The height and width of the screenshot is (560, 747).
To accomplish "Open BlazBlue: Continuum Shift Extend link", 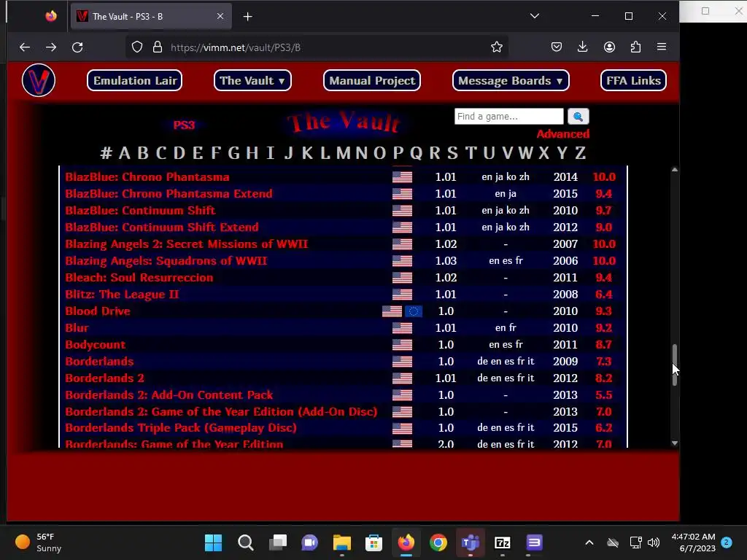I will tap(162, 227).
